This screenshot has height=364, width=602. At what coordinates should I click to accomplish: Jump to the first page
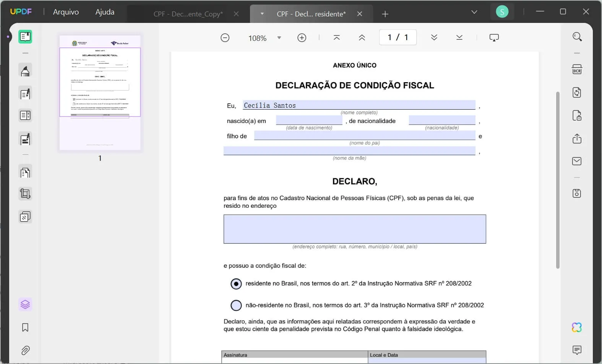(337, 37)
